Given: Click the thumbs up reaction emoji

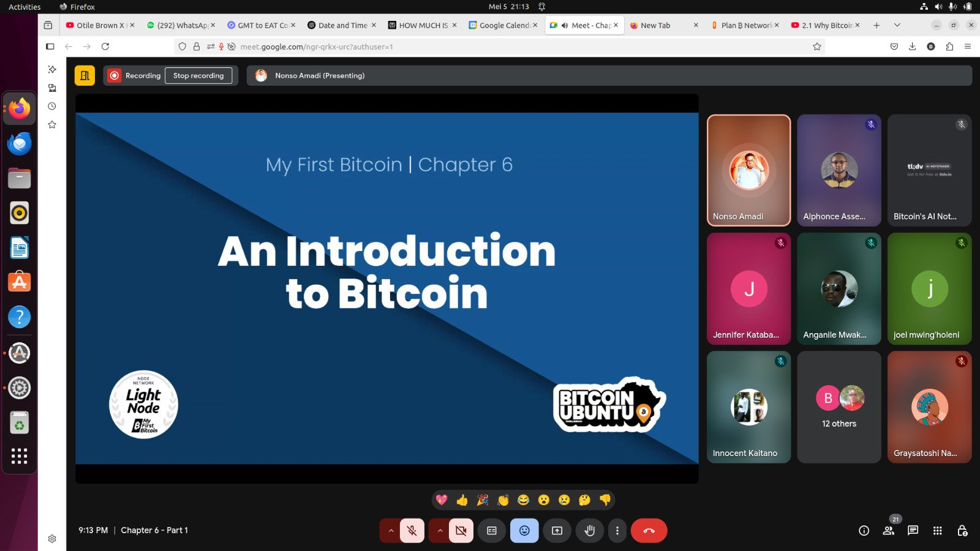Looking at the screenshot, I should click(x=462, y=500).
